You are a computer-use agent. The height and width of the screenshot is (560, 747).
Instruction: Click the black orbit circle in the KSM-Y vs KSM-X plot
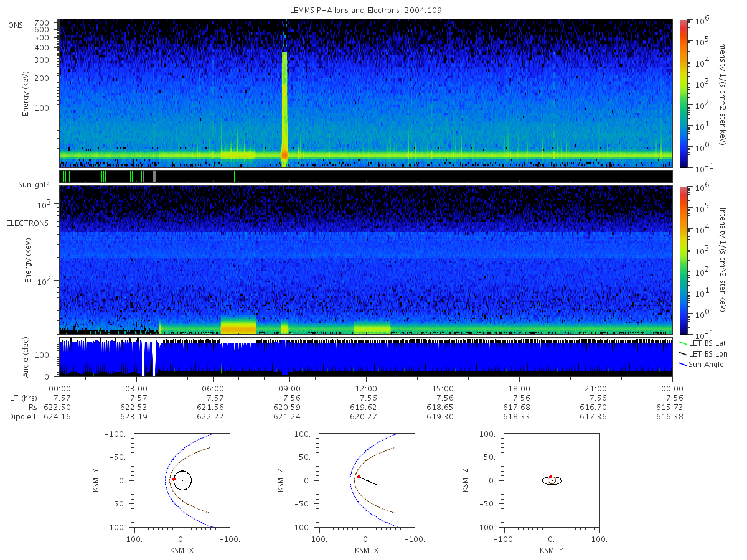182,480
